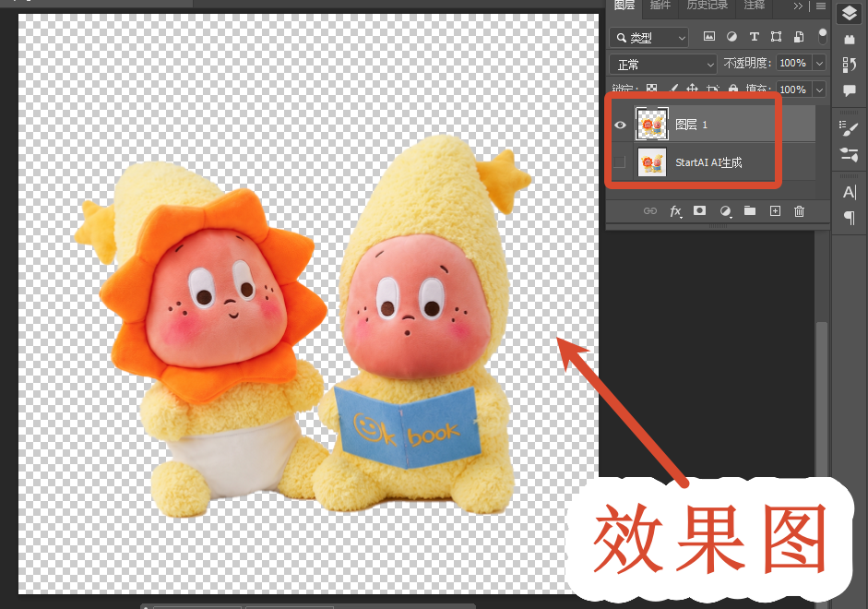Open the Layers panel icon in side strip
Viewport: 868px width, 609px height.
(850, 13)
